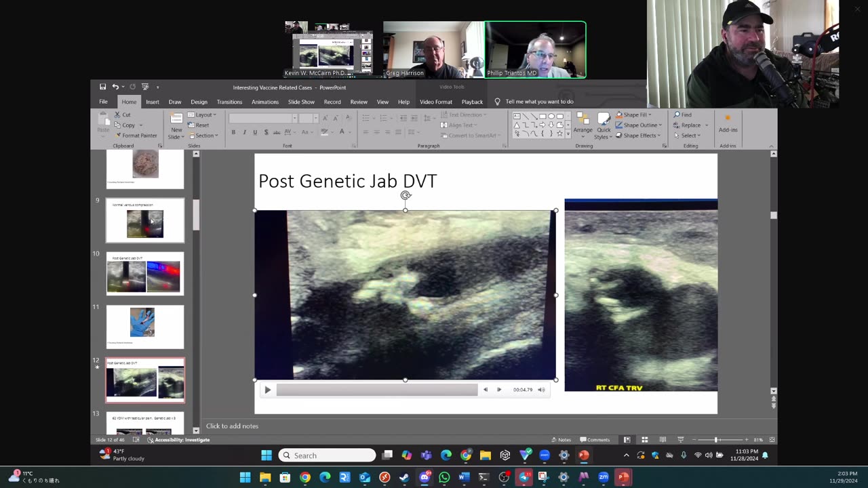Select slide 10 thumbnail in slide panel
This screenshot has width=868, height=488.
pyautogui.click(x=145, y=274)
